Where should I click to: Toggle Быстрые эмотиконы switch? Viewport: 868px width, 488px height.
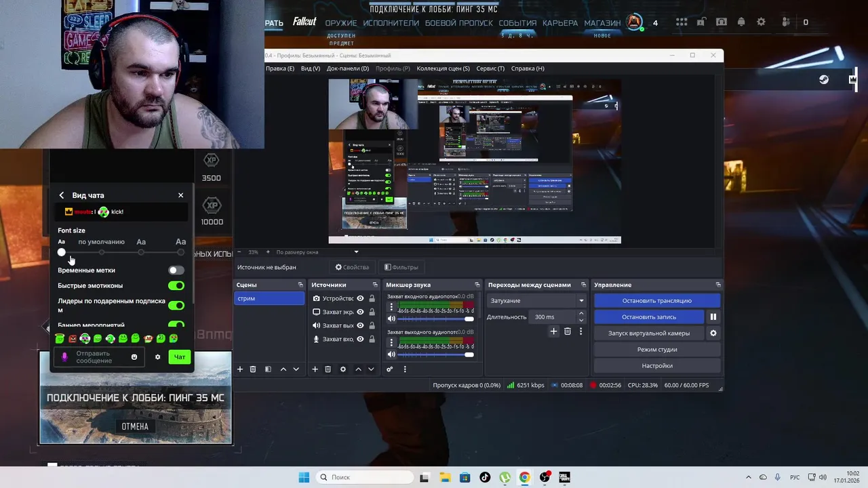tap(176, 285)
